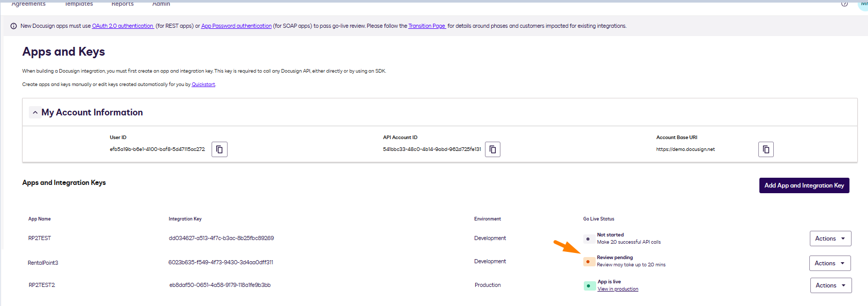868x306 pixels.
Task: Collapse the My Account Information section
Action: 35,112
